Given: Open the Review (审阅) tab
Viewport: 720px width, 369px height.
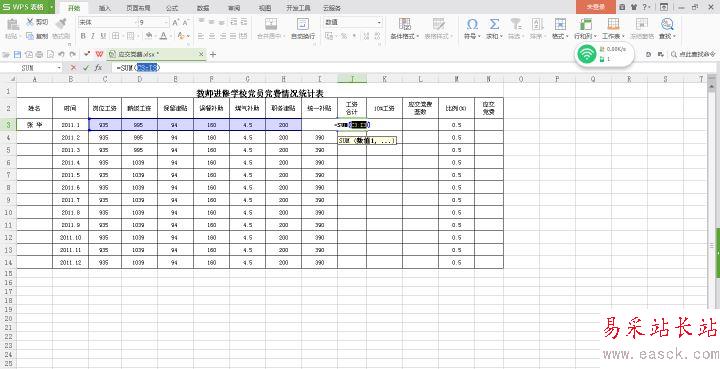Looking at the screenshot, I should tap(233, 8).
